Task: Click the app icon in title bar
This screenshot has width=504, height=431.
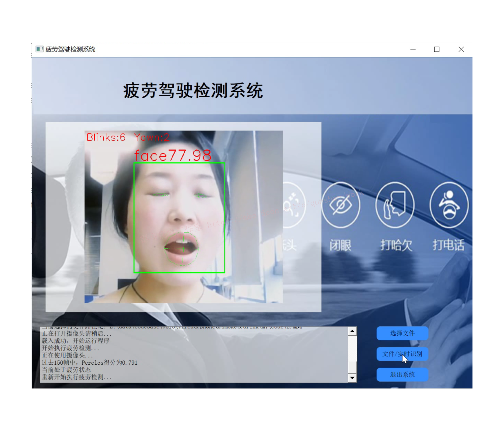Action: 39,49
